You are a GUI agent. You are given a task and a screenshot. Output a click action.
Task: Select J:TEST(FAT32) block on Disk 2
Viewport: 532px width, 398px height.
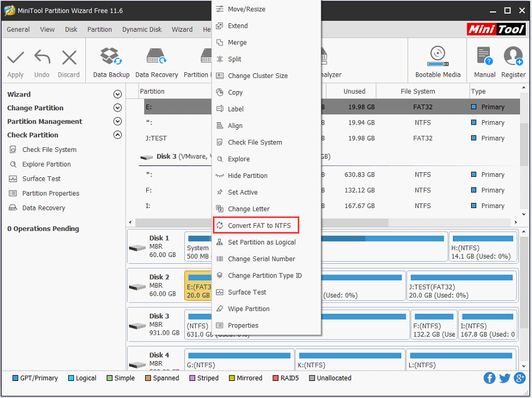tap(461, 286)
